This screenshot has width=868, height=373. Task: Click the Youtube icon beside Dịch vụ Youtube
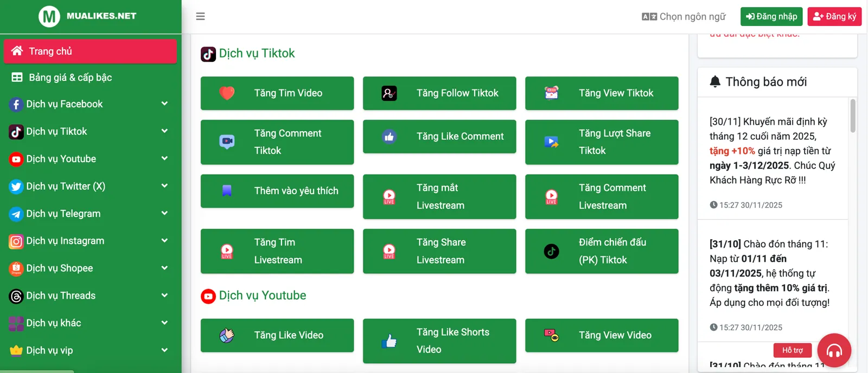click(x=16, y=159)
